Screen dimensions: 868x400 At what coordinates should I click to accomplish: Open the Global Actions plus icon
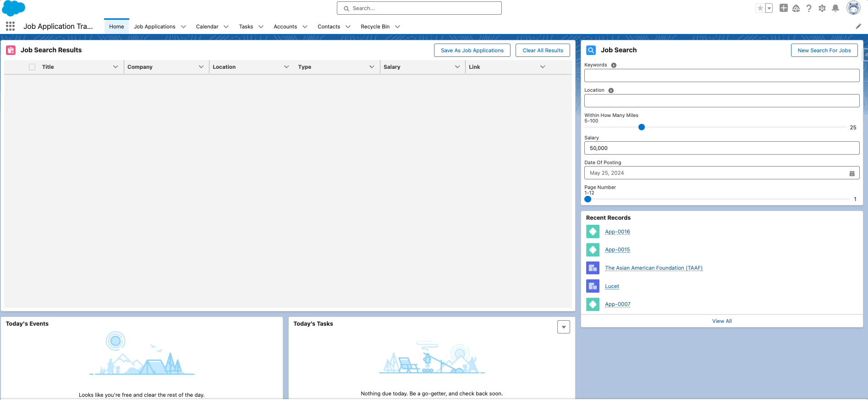pyautogui.click(x=784, y=8)
